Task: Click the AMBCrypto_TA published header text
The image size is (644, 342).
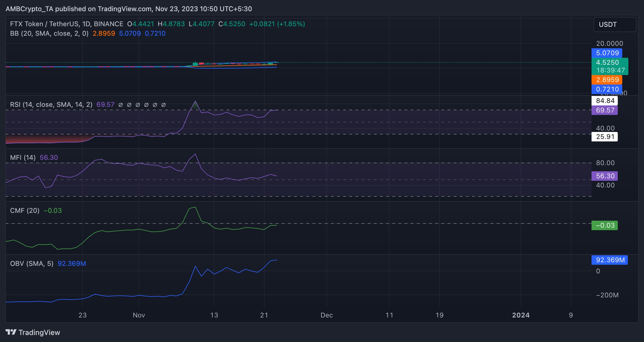Action: [x=129, y=9]
